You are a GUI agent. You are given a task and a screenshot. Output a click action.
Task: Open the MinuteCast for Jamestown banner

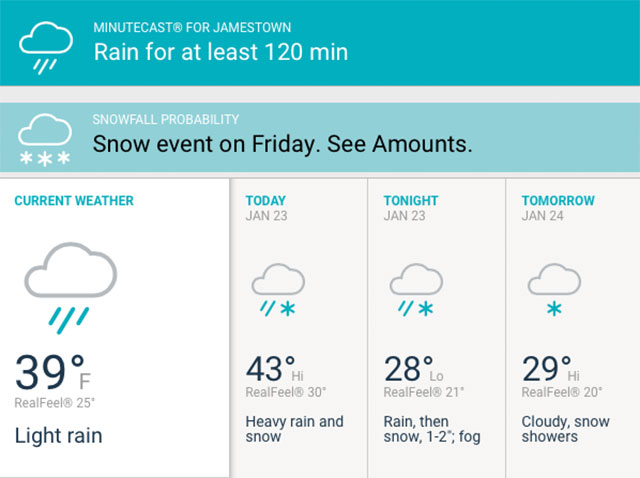[320, 43]
